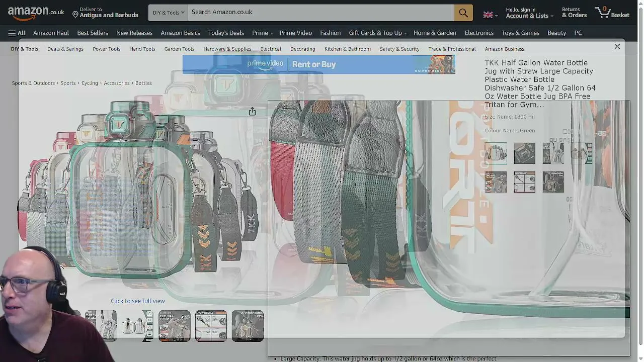Click the 'Large Capacity' bullet text

(x=388, y=358)
